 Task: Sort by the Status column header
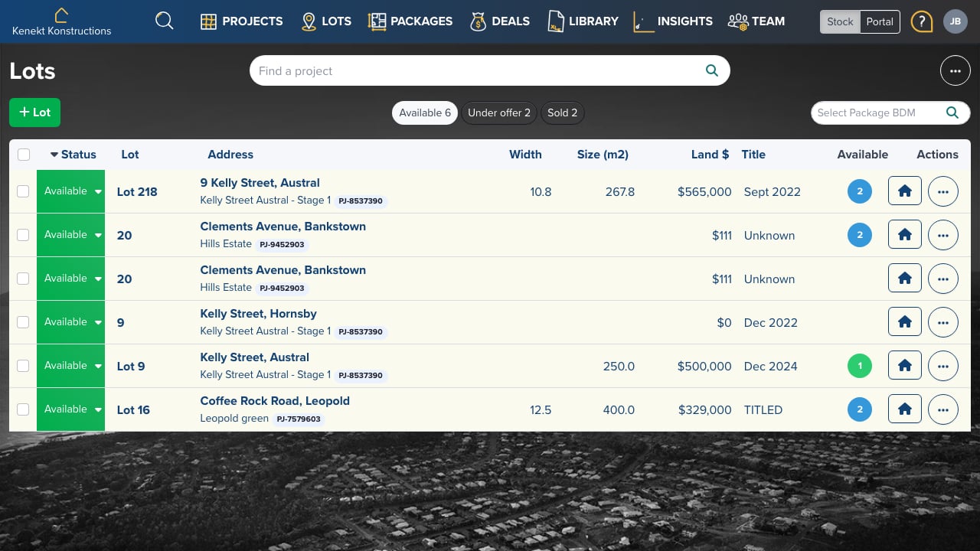point(73,155)
